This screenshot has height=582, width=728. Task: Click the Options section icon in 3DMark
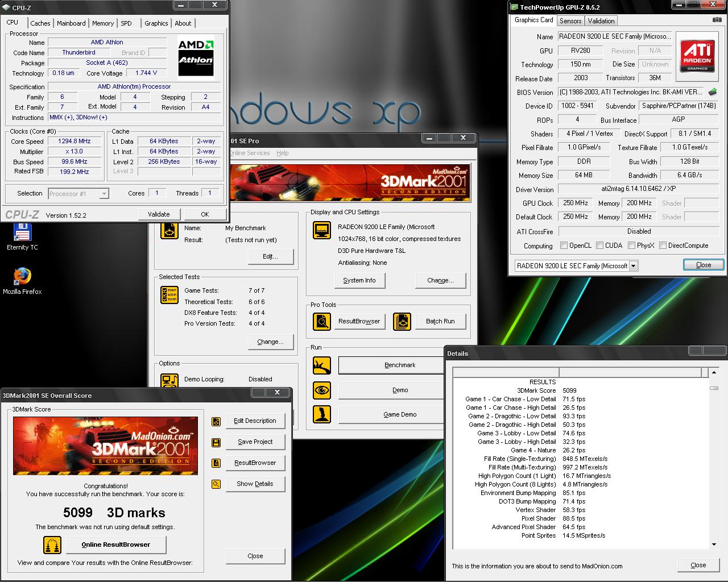tap(169, 380)
